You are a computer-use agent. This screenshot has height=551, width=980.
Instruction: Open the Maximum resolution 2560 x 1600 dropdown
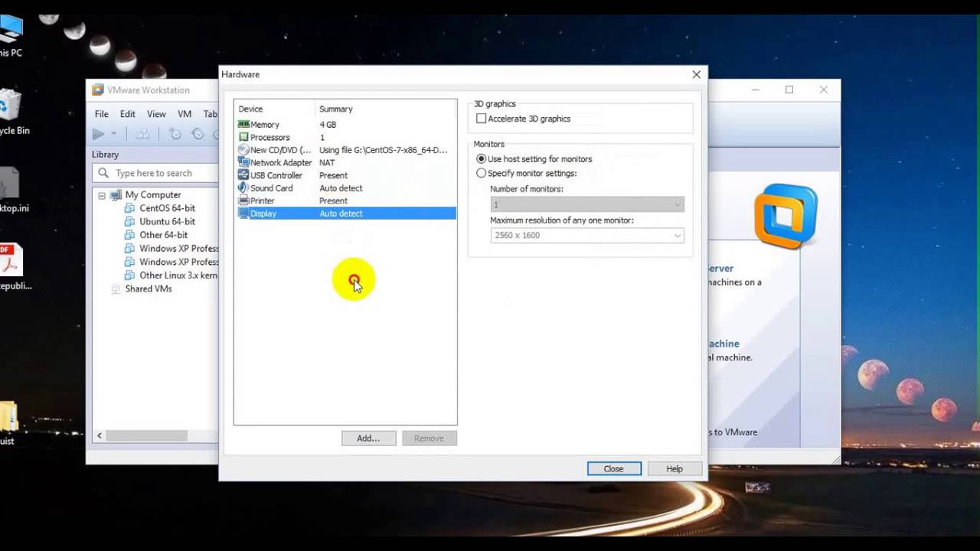[x=587, y=235]
